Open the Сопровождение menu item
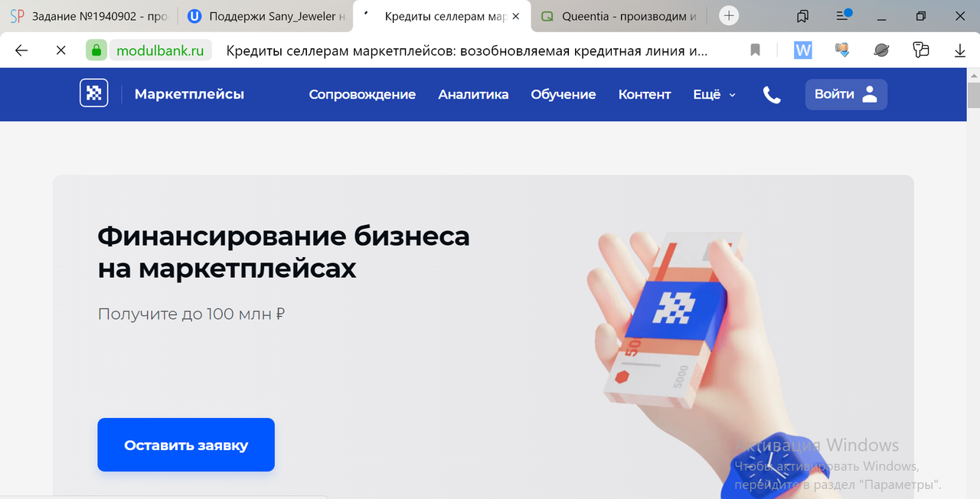This screenshot has height=499, width=980. [362, 95]
